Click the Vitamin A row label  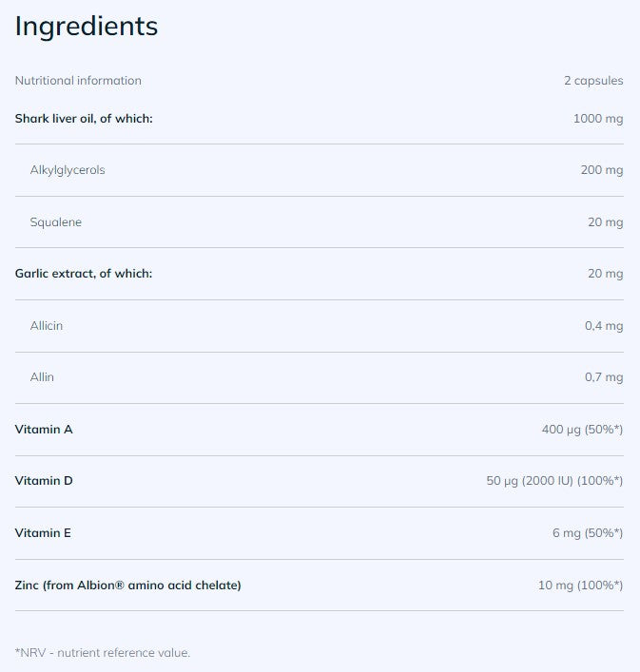(x=44, y=430)
